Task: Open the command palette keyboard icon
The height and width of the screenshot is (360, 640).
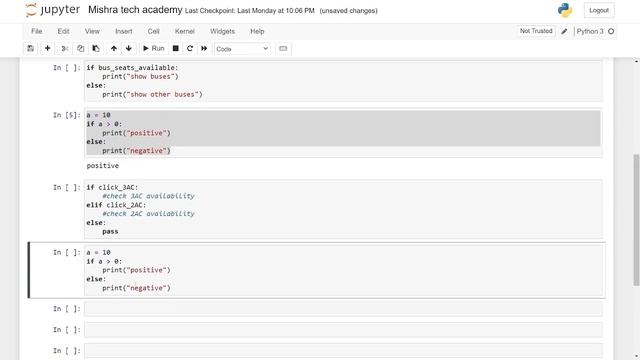Action: (283, 49)
